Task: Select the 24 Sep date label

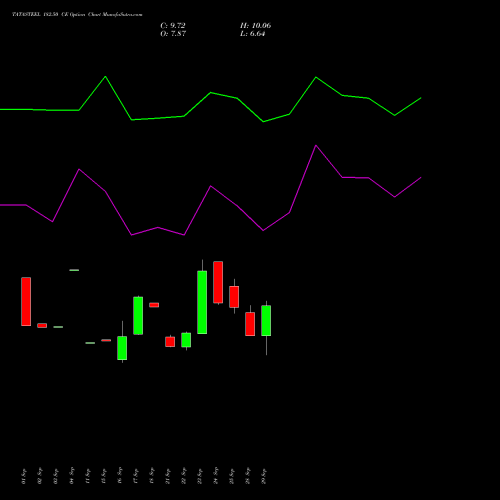Action: [216, 476]
